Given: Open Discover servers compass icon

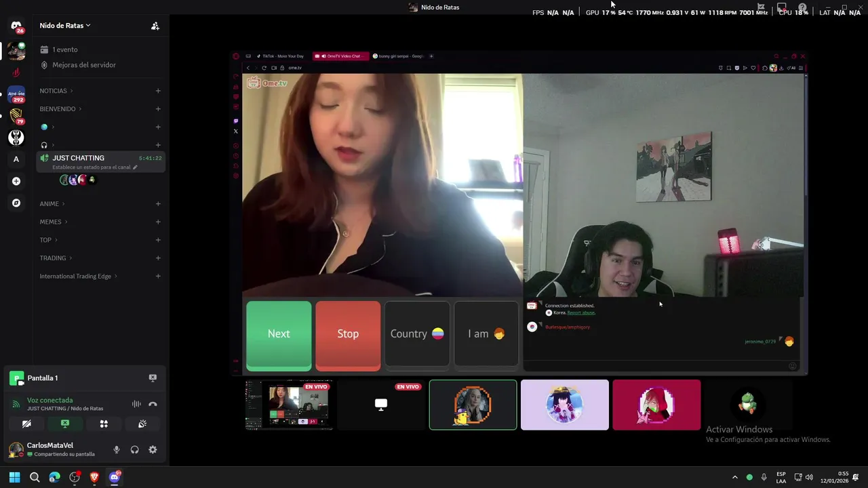Looking at the screenshot, I should [x=16, y=203].
